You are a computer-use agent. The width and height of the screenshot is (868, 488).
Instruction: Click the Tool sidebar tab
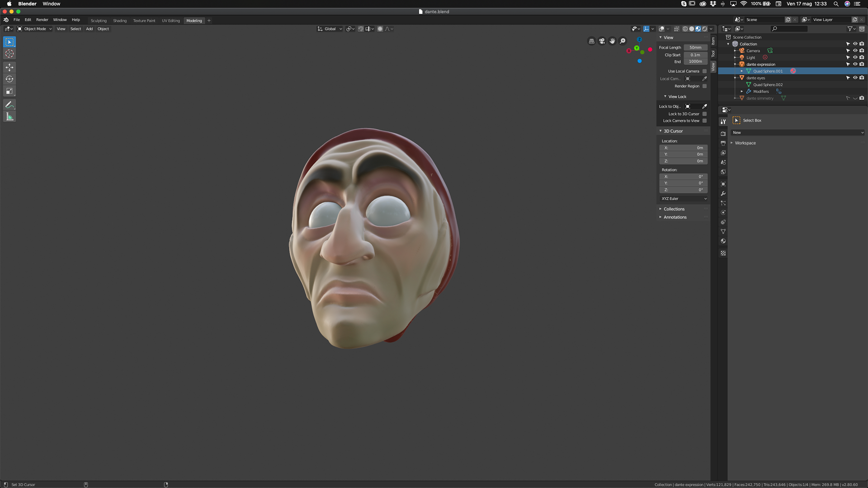(713, 54)
